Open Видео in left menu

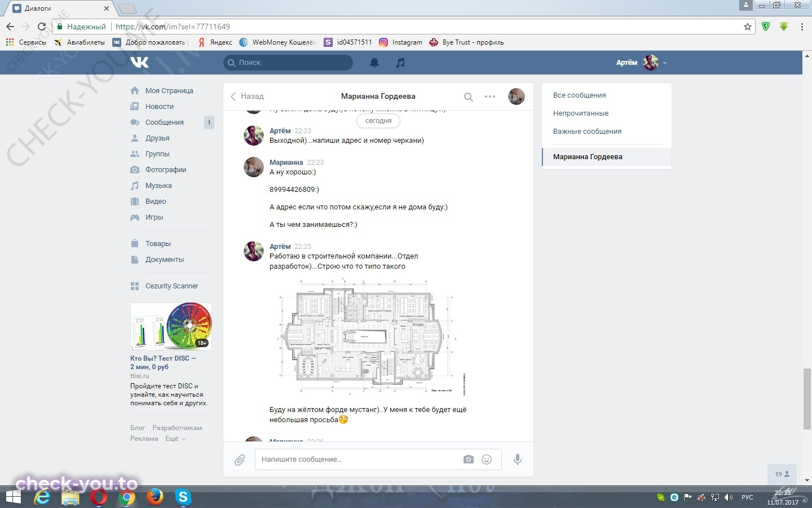(156, 201)
